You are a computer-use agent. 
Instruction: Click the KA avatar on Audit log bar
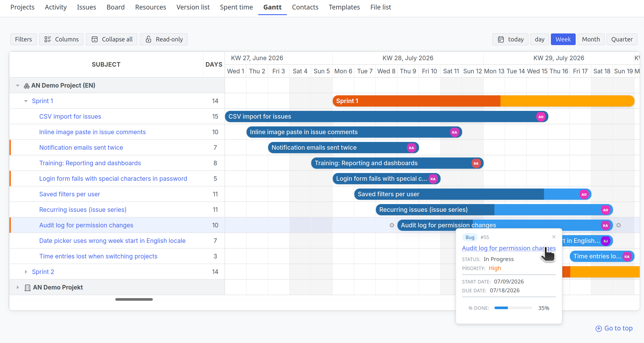click(x=605, y=225)
